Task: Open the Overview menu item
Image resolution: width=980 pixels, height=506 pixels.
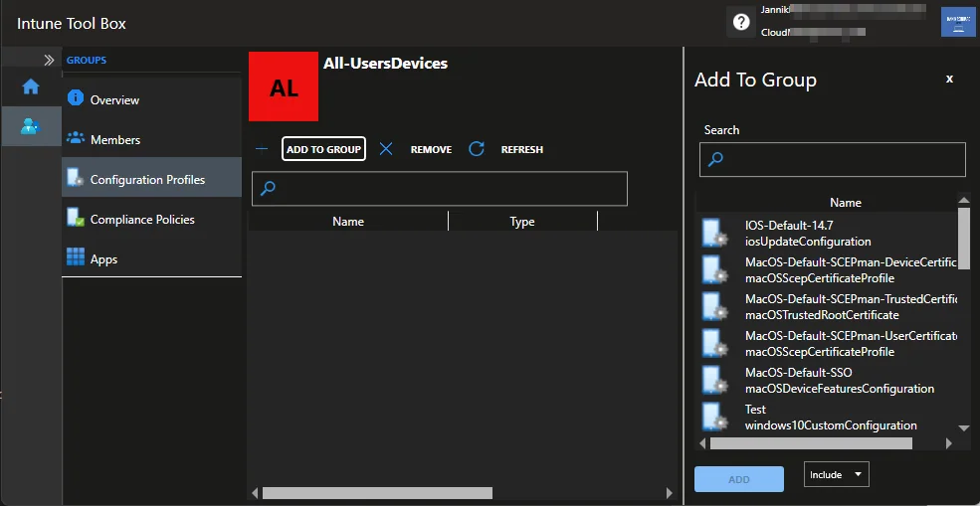Action: click(152, 100)
